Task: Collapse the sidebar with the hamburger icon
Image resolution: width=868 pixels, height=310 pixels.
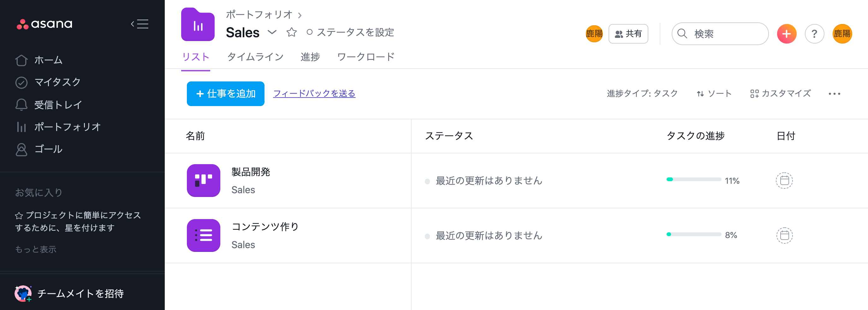Action: coord(140,24)
